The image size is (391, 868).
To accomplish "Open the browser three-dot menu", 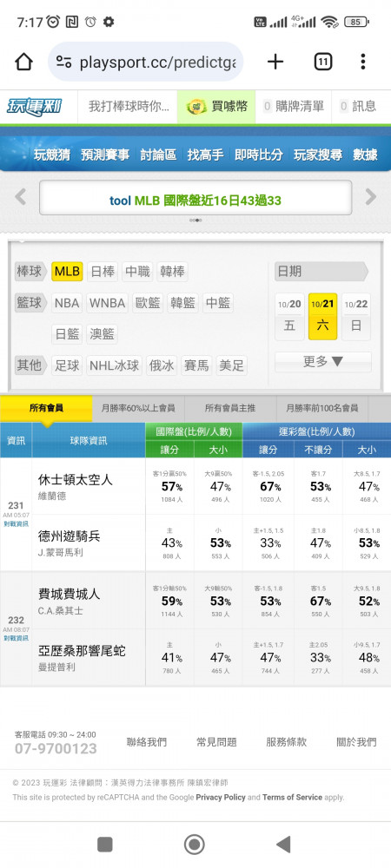I will click(x=362, y=62).
